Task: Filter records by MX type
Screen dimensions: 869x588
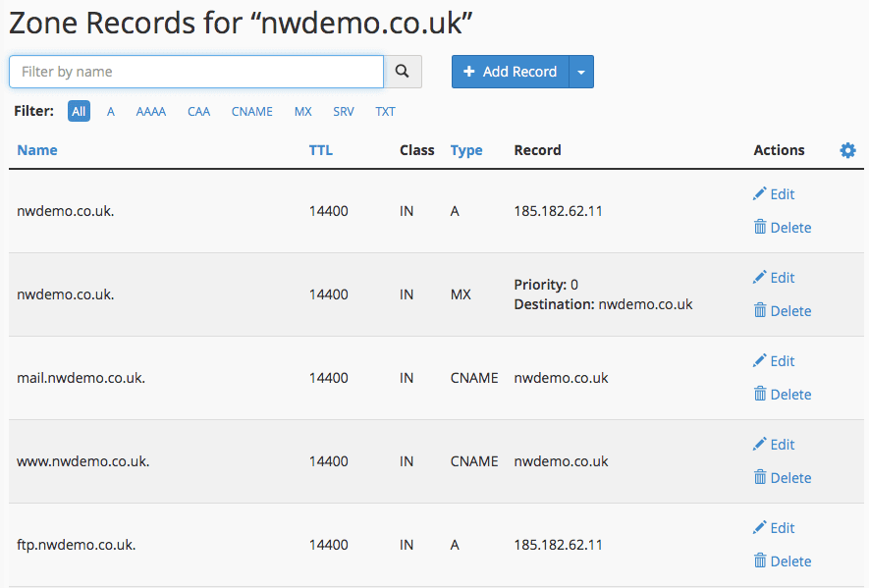Action: pos(302,111)
